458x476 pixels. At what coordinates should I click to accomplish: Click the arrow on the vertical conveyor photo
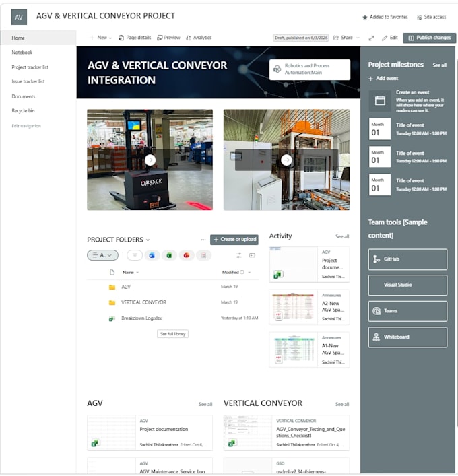pos(286,160)
